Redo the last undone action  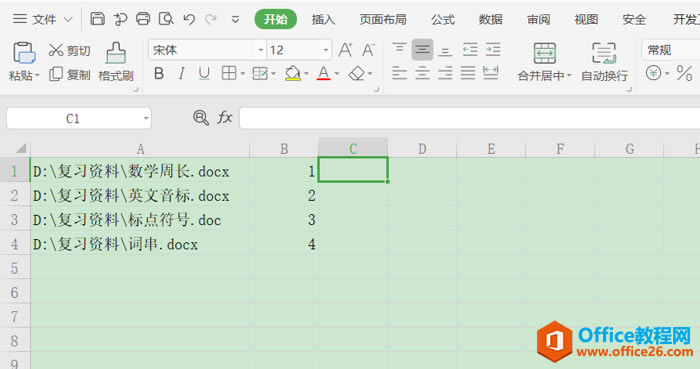[x=211, y=19]
